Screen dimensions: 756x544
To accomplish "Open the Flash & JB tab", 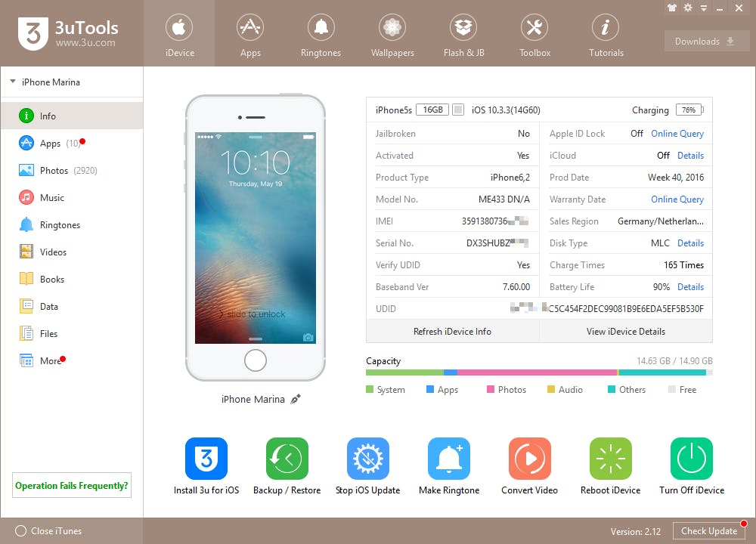I will click(463, 34).
